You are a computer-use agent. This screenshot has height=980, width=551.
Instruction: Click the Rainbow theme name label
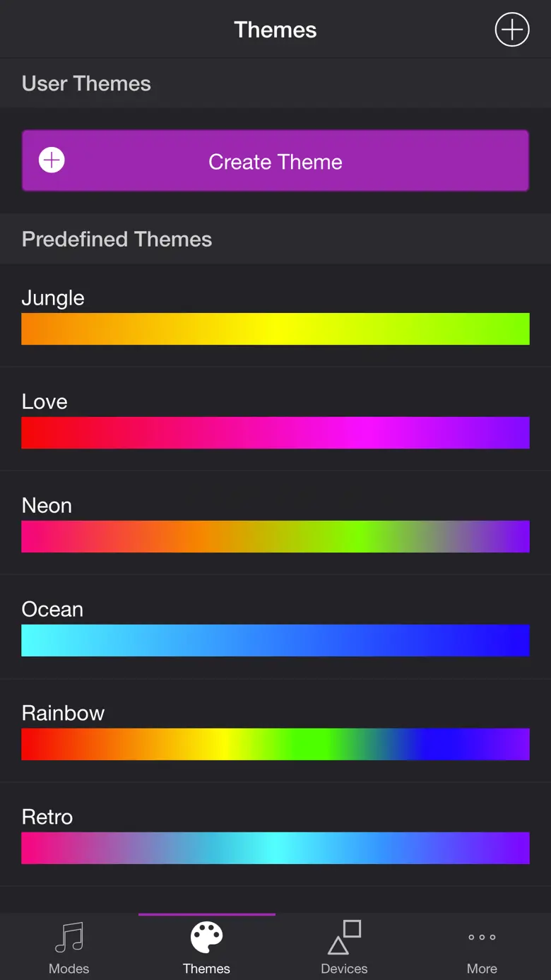tap(63, 714)
